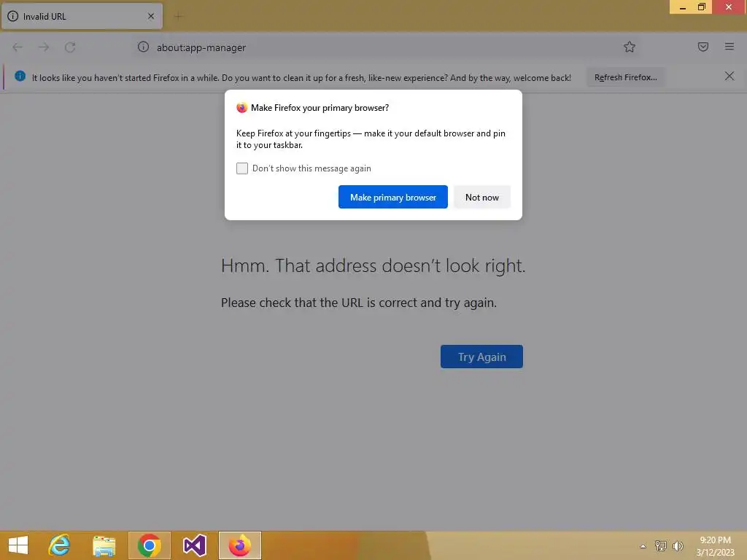Select the Invalid URL tab

click(x=82, y=16)
